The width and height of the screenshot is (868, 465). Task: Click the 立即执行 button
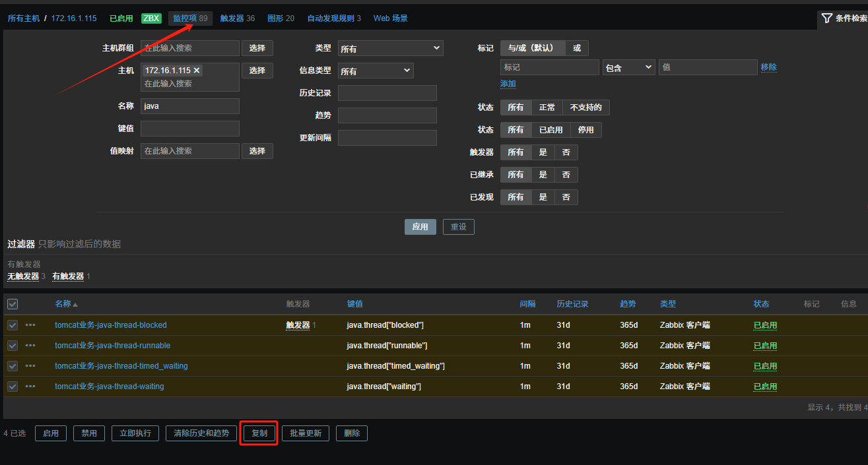tap(135, 433)
